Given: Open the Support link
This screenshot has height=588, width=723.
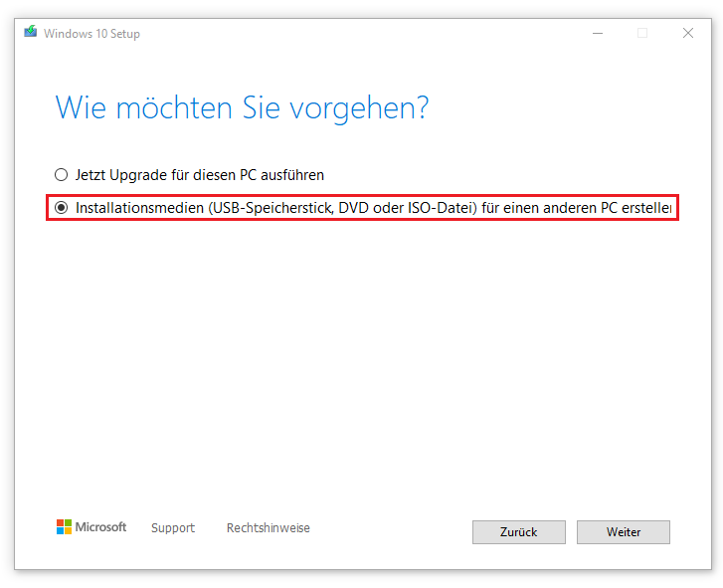Looking at the screenshot, I should 173,527.
